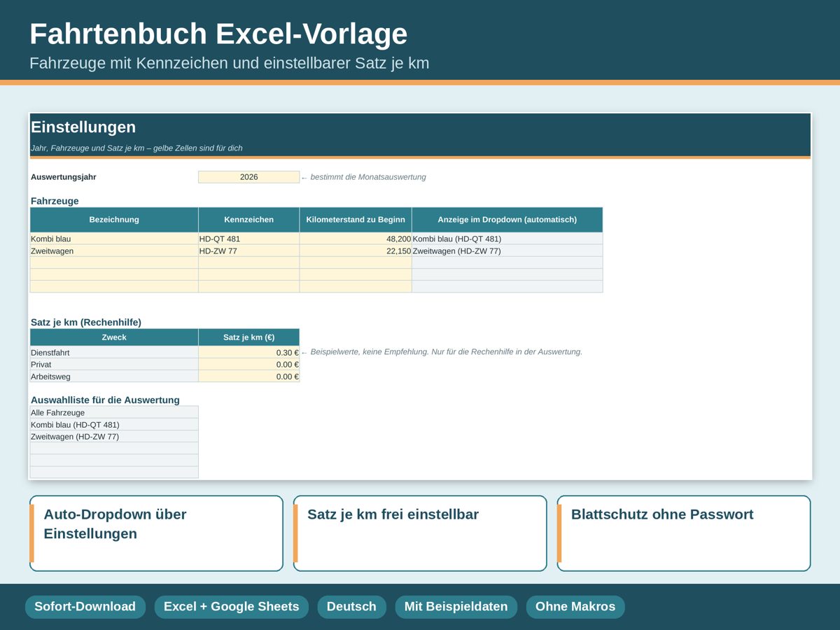Click the "Ohne Makros" pill
The image size is (840, 630).
(x=575, y=607)
